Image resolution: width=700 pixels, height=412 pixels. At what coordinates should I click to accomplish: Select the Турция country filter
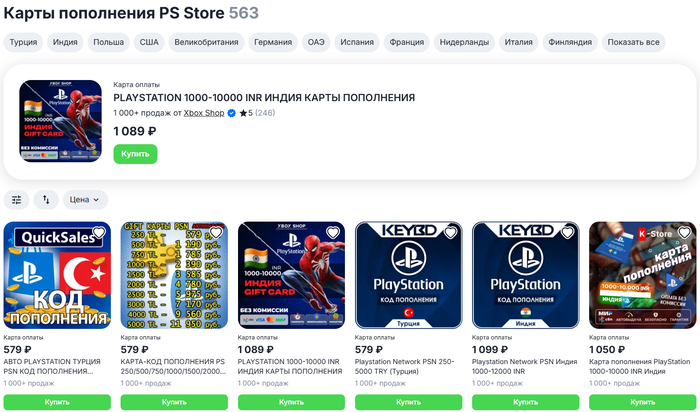click(x=23, y=42)
